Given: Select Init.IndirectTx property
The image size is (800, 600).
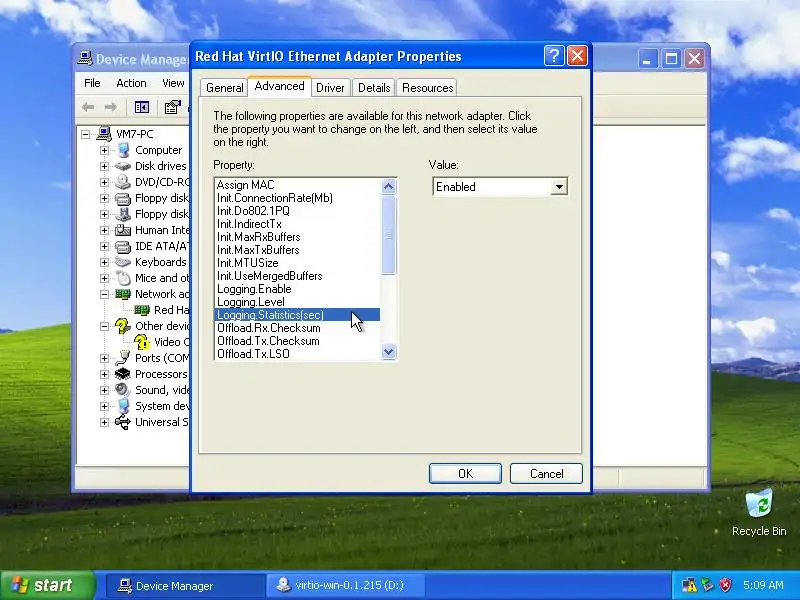Looking at the screenshot, I should click(297, 224).
